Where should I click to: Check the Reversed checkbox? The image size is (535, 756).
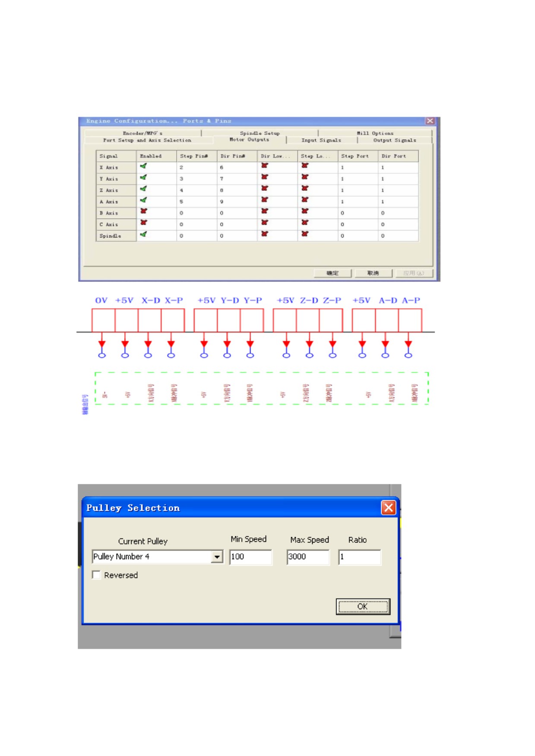point(96,575)
